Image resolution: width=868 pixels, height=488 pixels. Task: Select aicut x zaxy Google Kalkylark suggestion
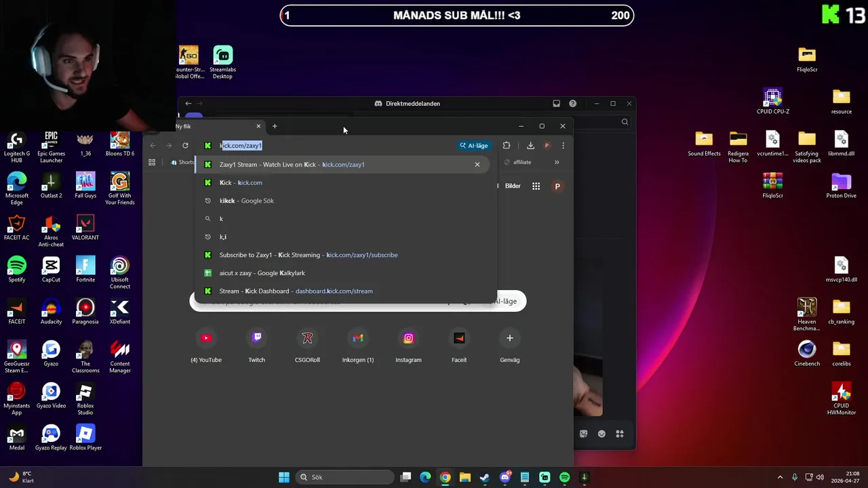(x=346, y=273)
